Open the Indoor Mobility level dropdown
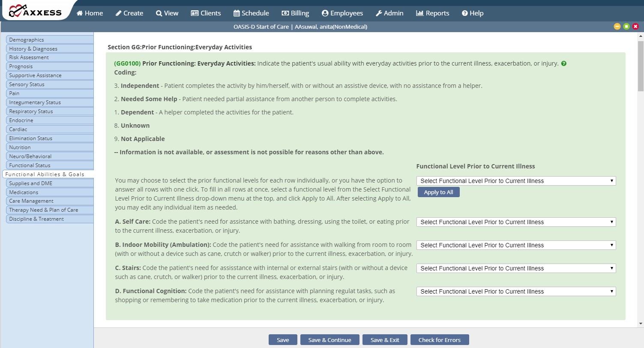Image resolution: width=644 pixels, height=348 pixels. [x=516, y=245]
